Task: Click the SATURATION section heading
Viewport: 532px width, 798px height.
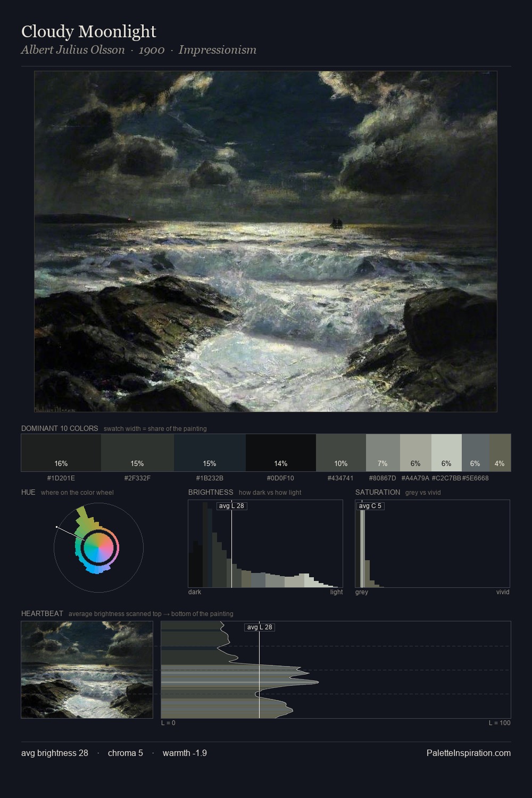Action: (378, 492)
